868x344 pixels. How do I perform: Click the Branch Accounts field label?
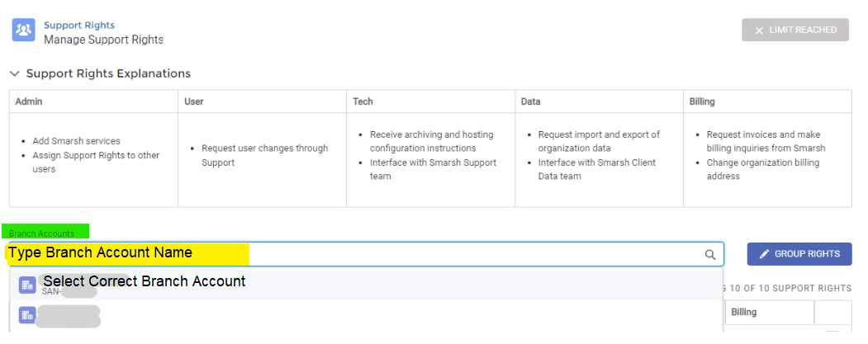point(41,233)
